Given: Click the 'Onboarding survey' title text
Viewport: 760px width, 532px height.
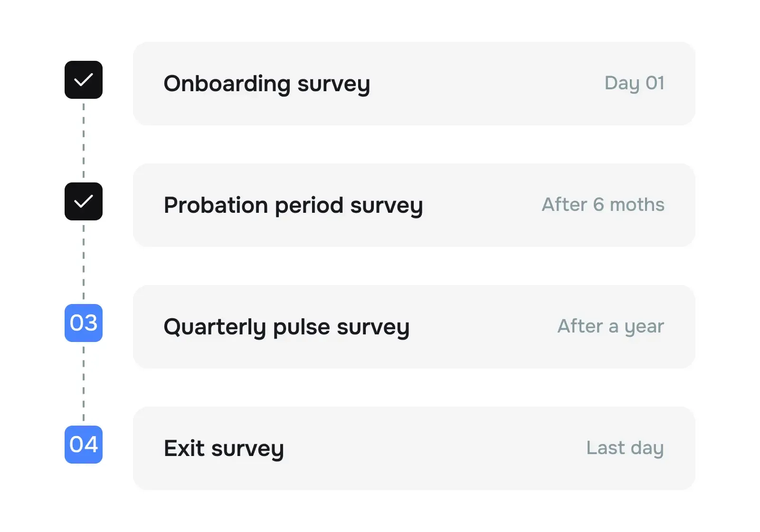Looking at the screenshot, I should coord(266,84).
